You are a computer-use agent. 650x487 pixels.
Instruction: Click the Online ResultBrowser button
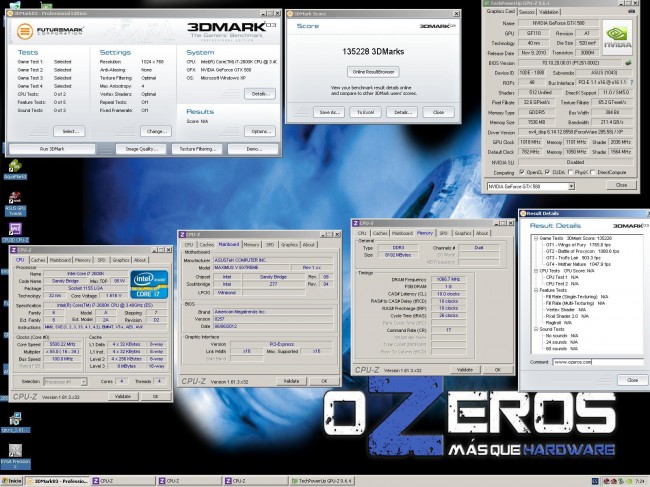pos(373,72)
